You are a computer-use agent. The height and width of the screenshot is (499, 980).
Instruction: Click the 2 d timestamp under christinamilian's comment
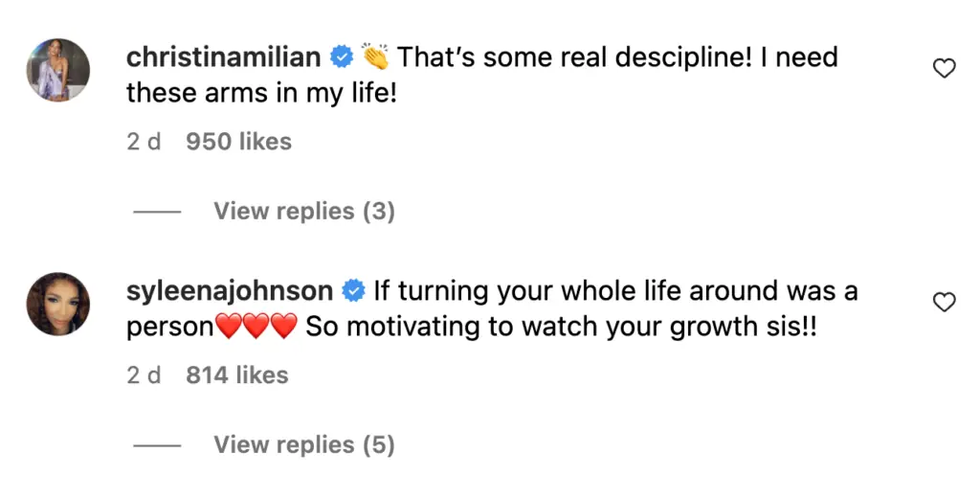coord(144,142)
